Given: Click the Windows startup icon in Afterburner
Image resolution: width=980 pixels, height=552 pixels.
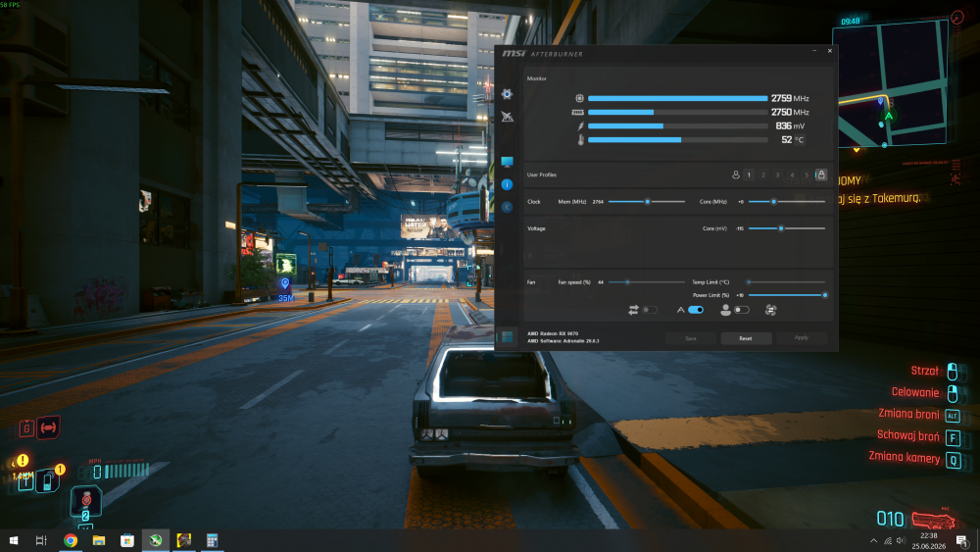Looking at the screenshot, I should pos(507,337).
